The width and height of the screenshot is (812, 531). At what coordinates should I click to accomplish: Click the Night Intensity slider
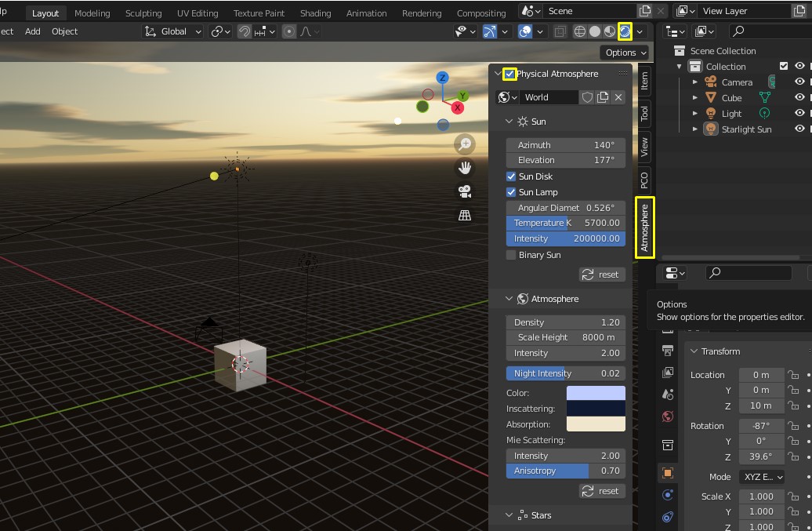pos(566,373)
